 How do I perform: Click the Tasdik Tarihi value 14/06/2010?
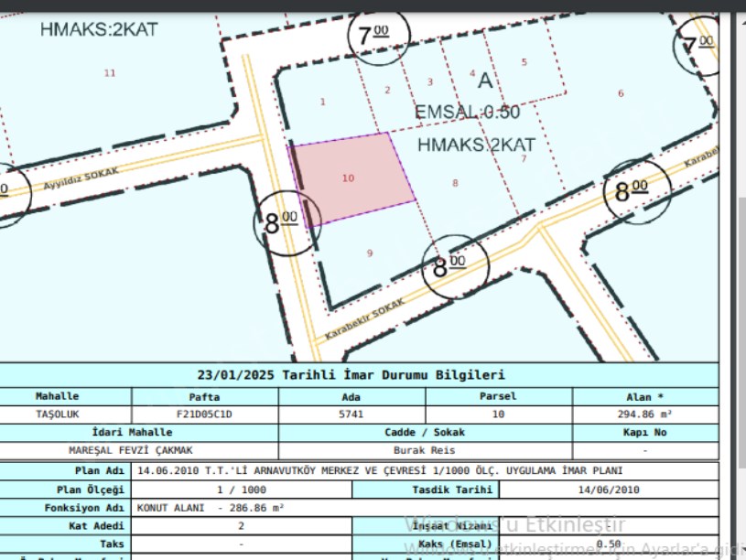[x=609, y=490]
